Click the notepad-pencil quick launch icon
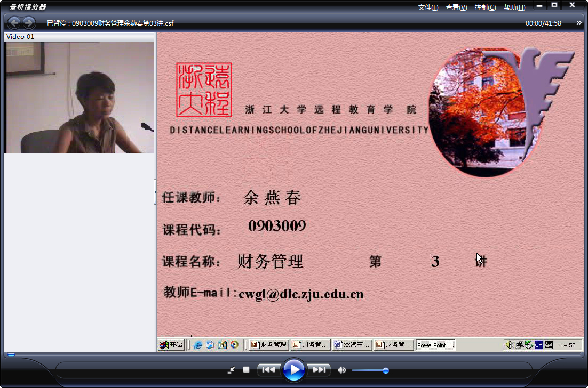Viewport: 588px width, 388px height. 223,345
